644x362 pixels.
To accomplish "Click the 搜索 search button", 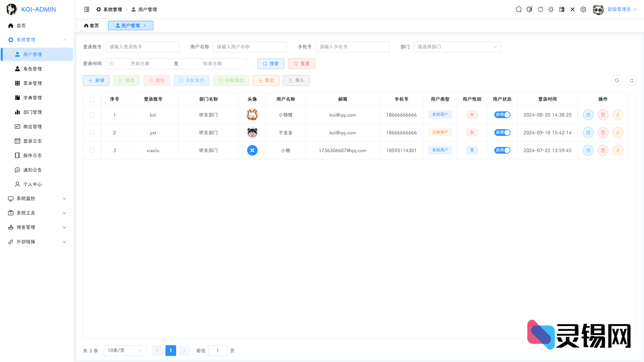I will coord(271,63).
